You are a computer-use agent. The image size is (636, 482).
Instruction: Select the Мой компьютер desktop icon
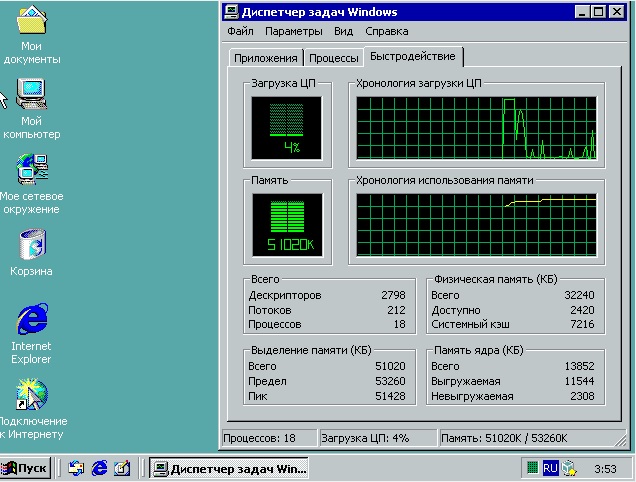31,96
